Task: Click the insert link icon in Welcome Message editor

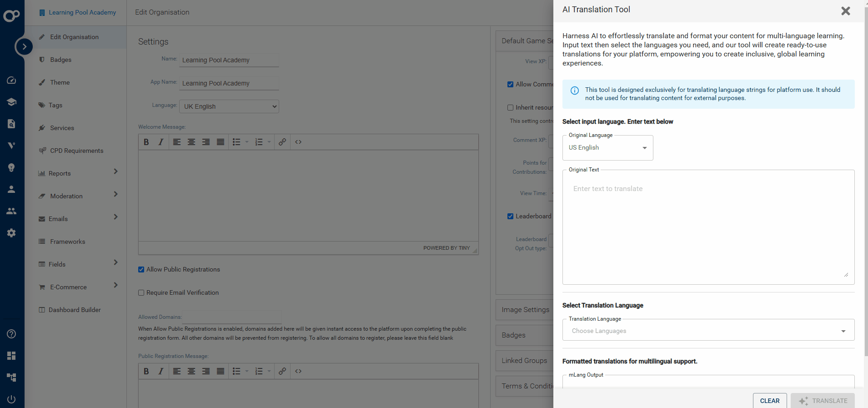Action: point(282,142)
